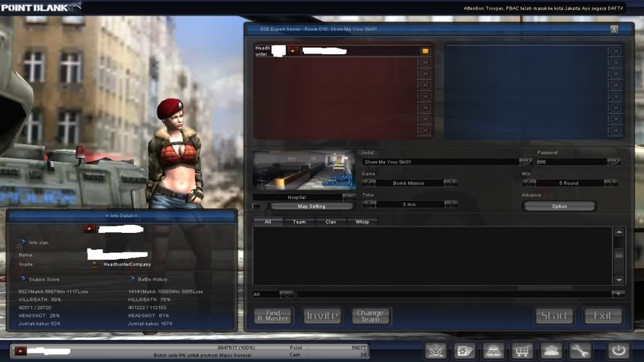Image resolution: width=644 pixels, height=362 pixels.
Task: Click the Change Team button
Action: click(x=370, y=315)
